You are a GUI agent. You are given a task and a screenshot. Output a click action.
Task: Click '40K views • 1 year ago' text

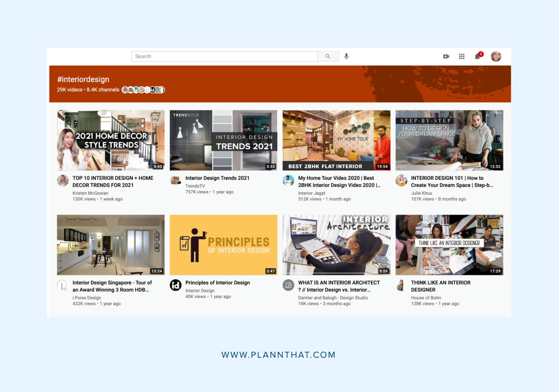tap(208, 297)
